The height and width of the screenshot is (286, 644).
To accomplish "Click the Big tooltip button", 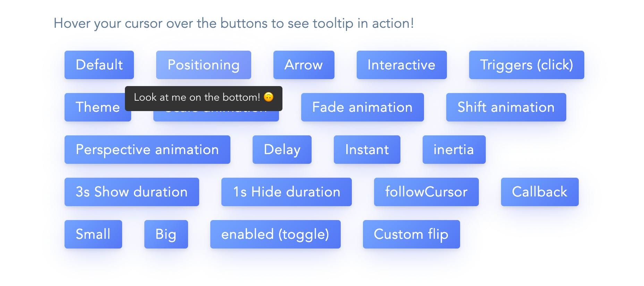I will (166, 234).
